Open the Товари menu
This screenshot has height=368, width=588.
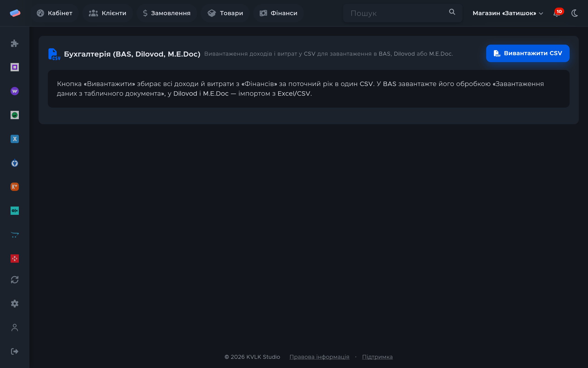(225, 13)
